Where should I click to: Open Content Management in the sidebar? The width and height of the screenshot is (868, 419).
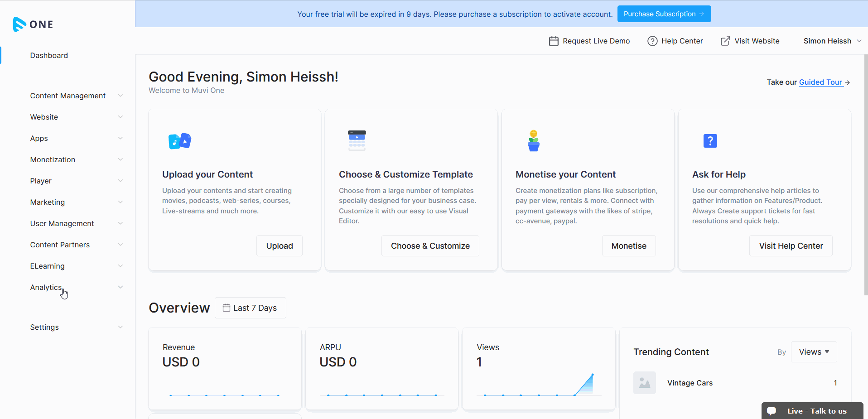(68, 96)
